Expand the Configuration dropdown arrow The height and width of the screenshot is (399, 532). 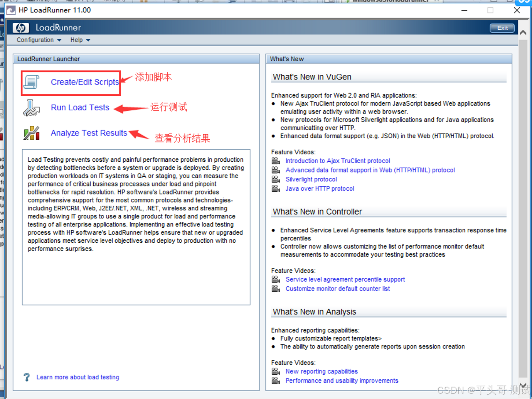[59, 40]
